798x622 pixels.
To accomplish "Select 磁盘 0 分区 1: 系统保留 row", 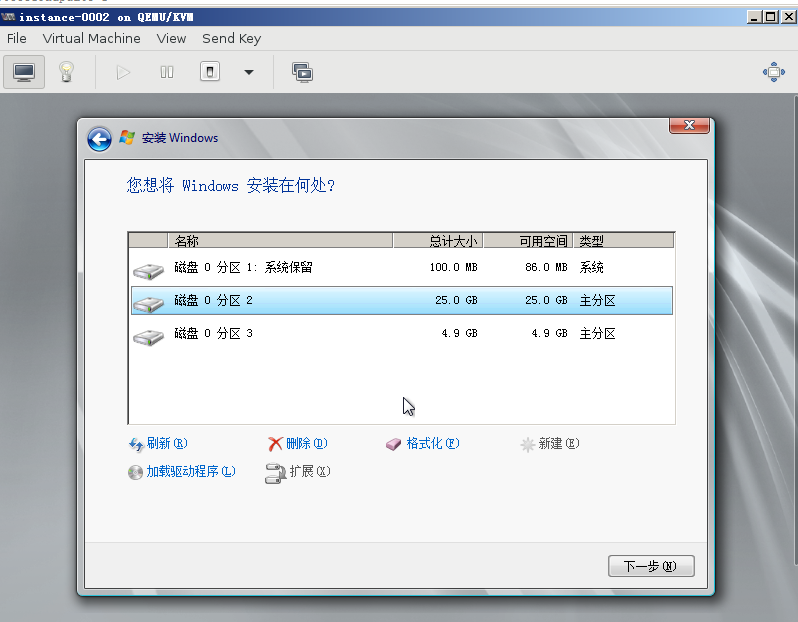I will (402, 267).
